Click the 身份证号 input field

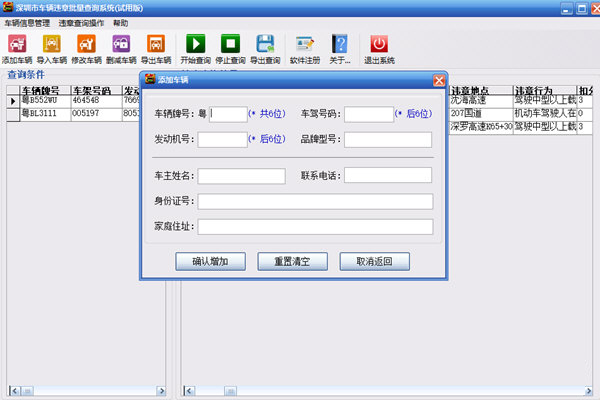315,201
